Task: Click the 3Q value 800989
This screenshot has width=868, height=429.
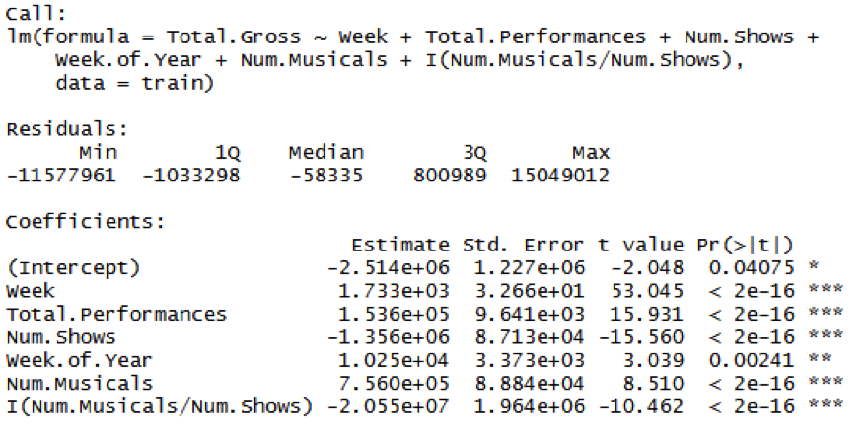Action: click(450, 176)
